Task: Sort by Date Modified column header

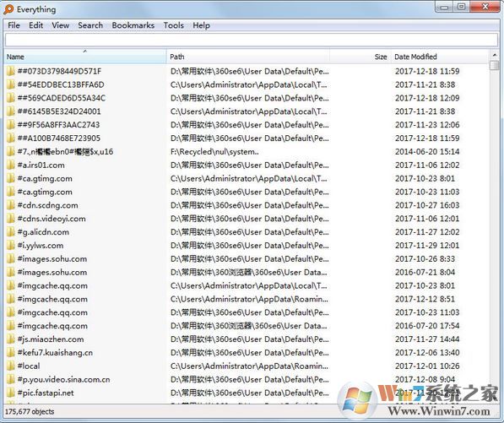Action: (440, 57)
